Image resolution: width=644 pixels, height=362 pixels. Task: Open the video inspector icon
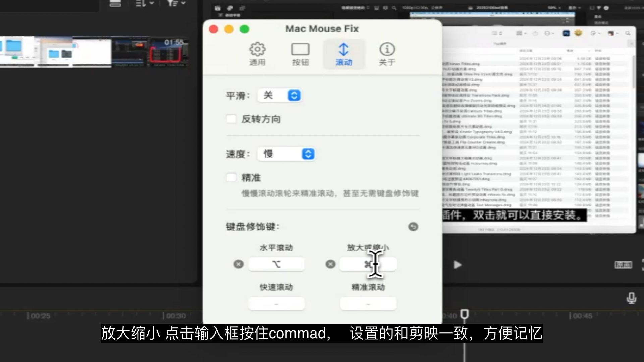pos(592,8)
